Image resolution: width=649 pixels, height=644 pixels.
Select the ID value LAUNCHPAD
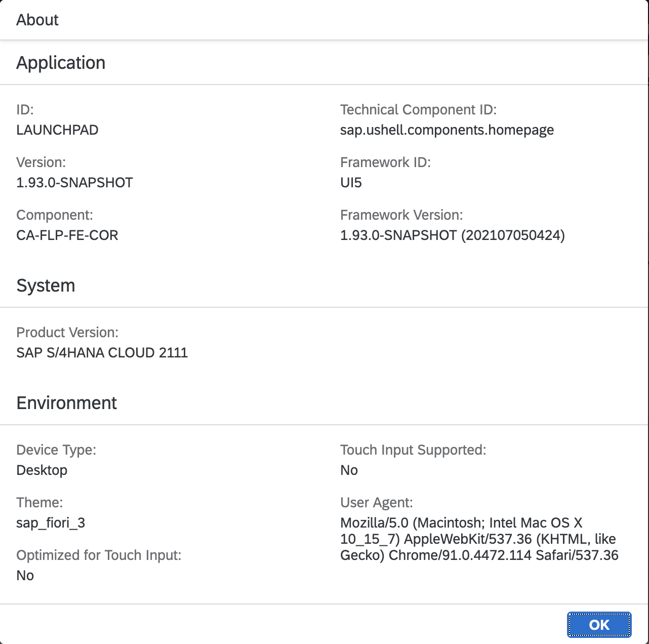(x=57, y=130)
